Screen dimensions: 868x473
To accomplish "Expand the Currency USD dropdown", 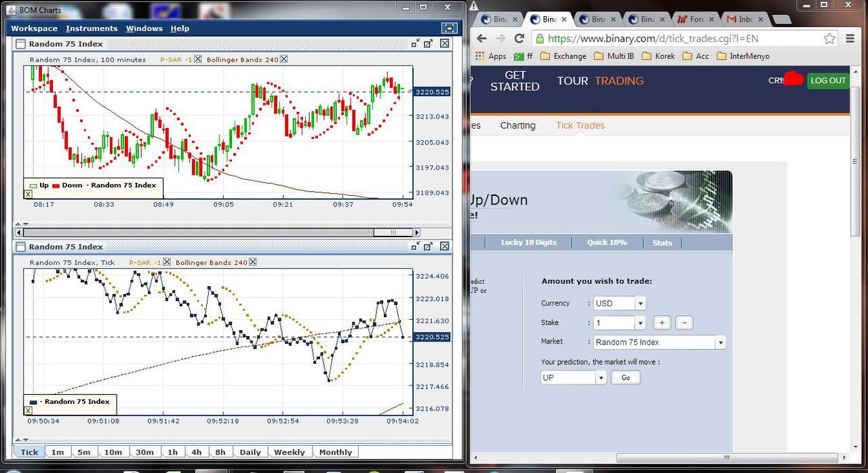I will [640, 304].
